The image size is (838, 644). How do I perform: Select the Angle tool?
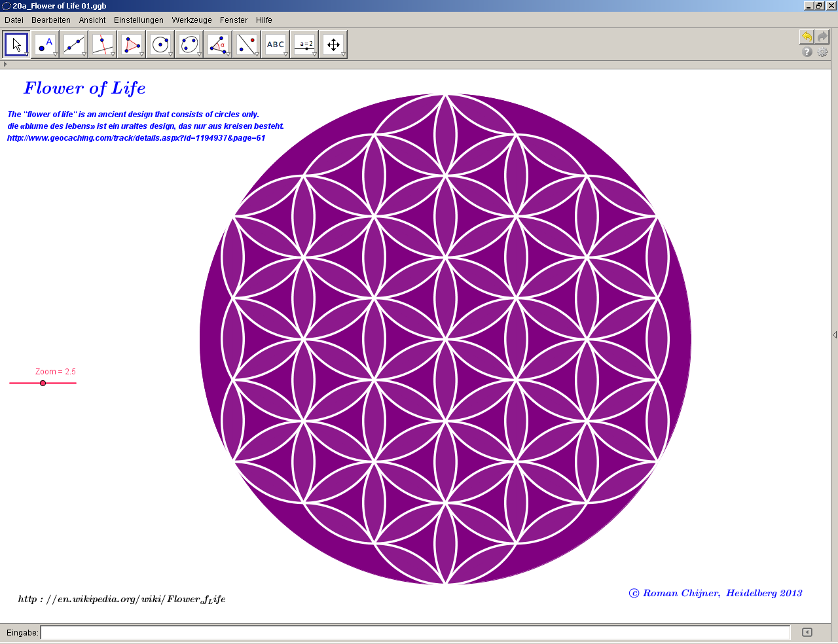(218, 45)
